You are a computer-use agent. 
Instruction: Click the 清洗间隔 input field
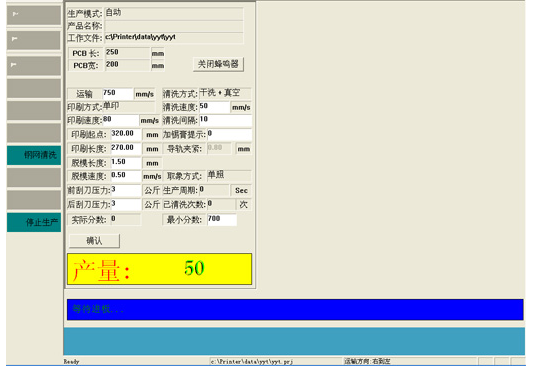[x=225, y=120]
